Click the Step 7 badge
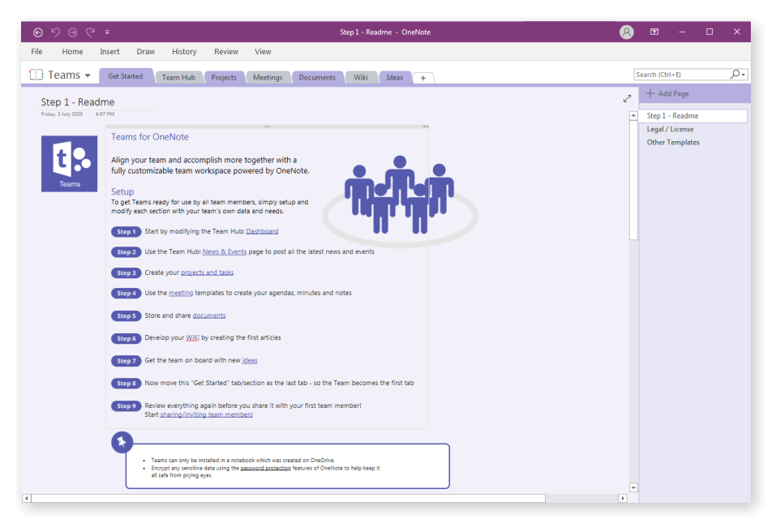This screenshot has height=532, width=780. coord(126,361)
